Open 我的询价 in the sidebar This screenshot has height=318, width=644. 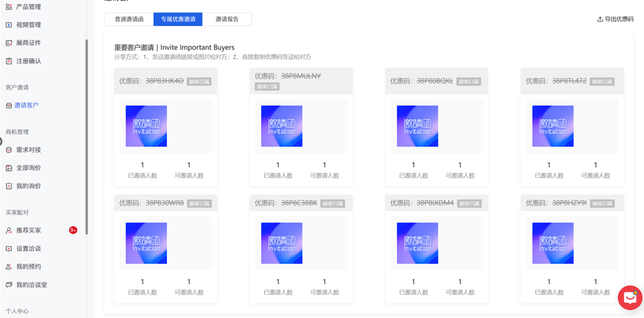tap(29, 186)
